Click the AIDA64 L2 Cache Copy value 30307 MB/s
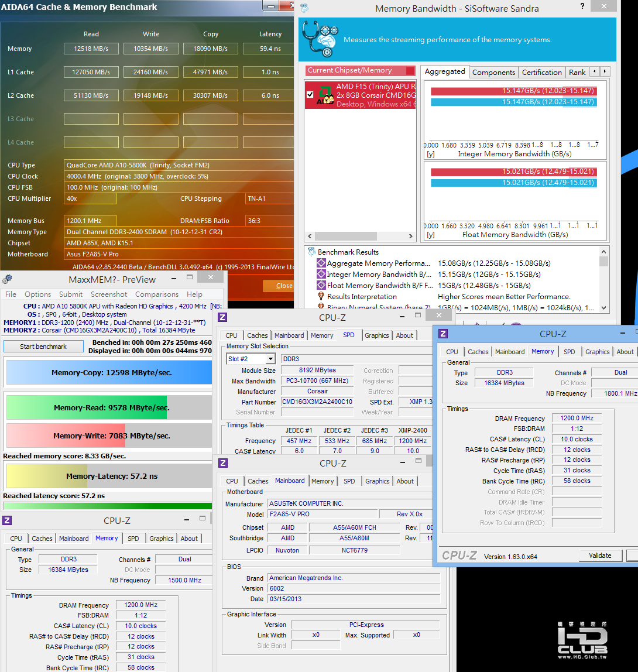Viewport: 638px width, 672px height. tap(210, 95)
